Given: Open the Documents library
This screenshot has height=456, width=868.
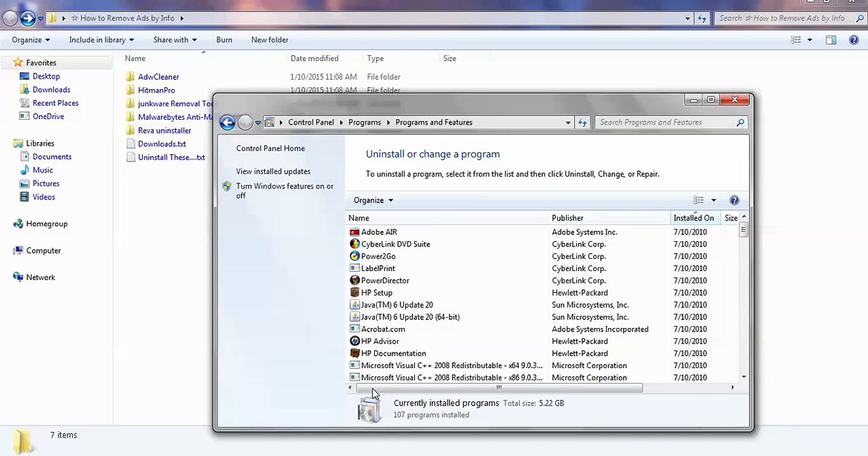Looking at the screenshot, I should coord(46,156).
